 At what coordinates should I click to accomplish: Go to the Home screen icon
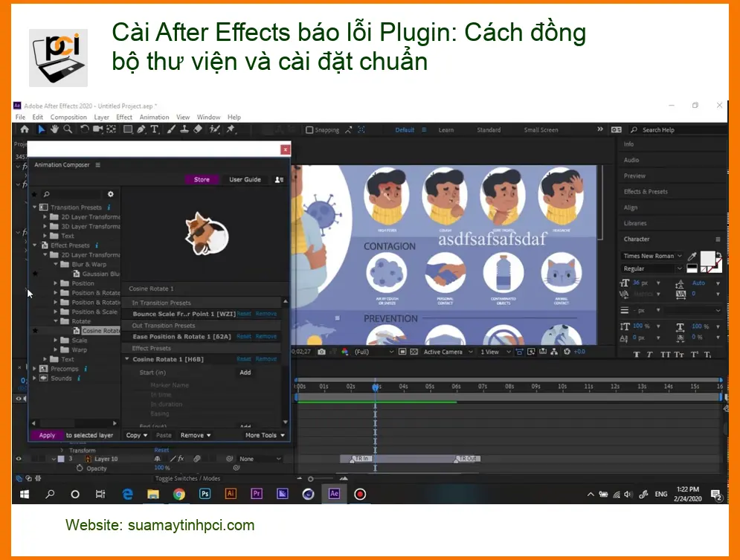pyautogui.click(x=25, y=129)
